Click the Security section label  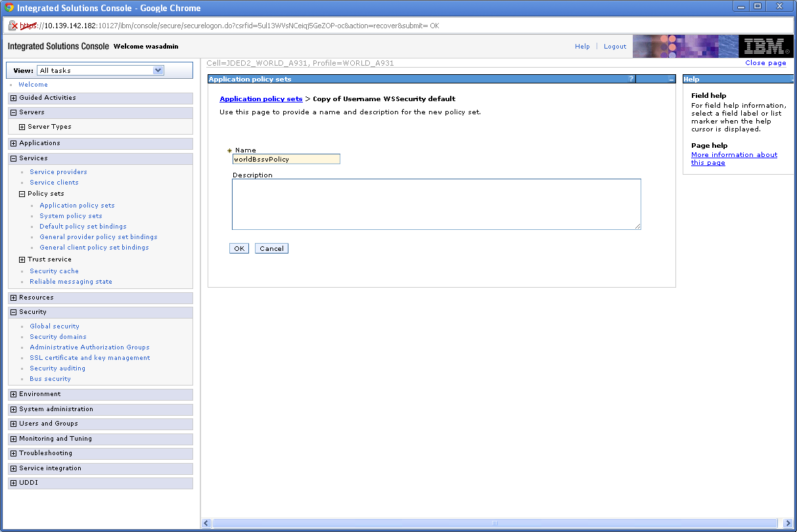[x=33, y=312]
